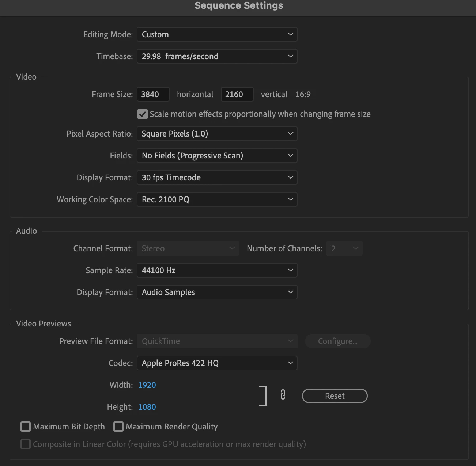Click the Sequence Settings title text
This screenshot has height=466, width=476.
point(239,5)
